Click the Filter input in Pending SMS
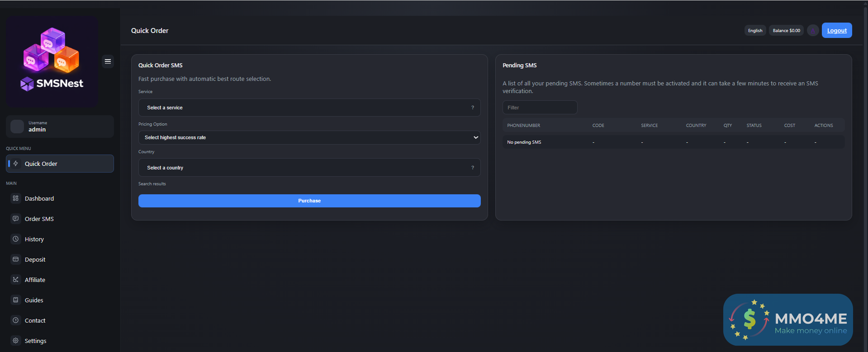The width and height of the screenshot is (868, 352). (x=540, y=108)
